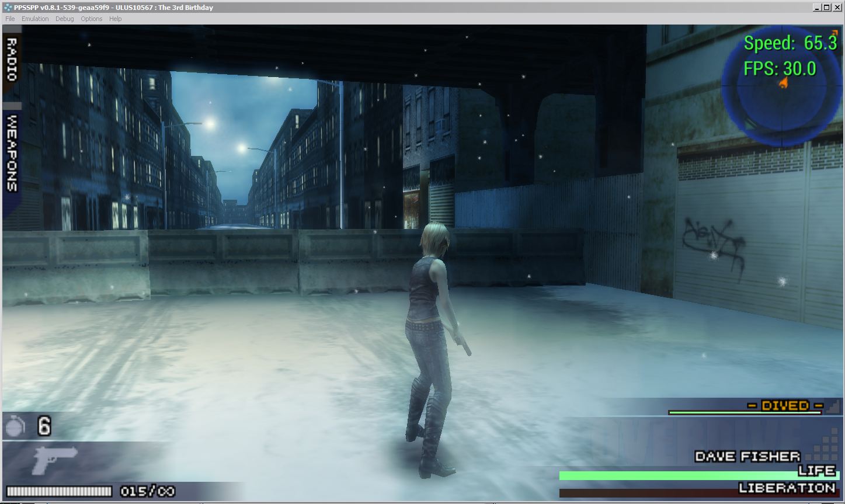Viewport: 845px width, 504px height.
Task: Expand the WEAPONS side tab
Action: pos(11,153)
